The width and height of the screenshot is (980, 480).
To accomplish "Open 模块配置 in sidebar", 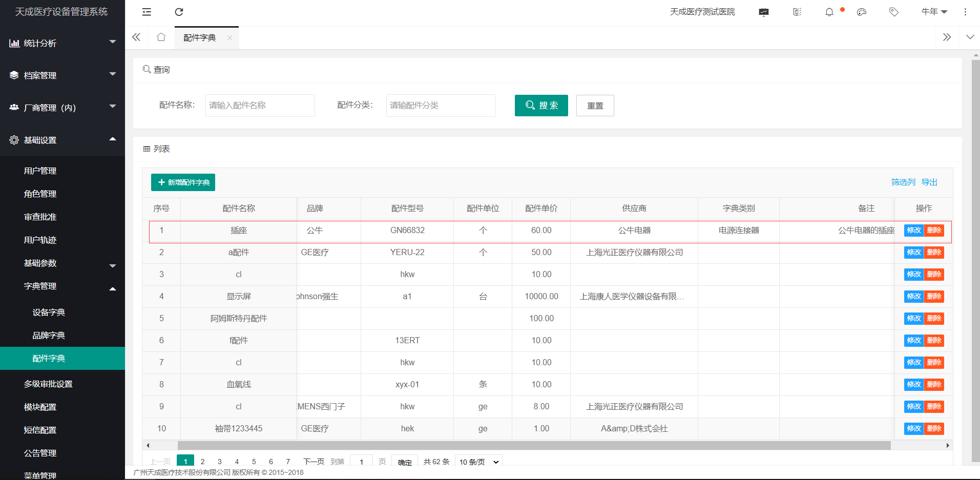I will [40, 407].
